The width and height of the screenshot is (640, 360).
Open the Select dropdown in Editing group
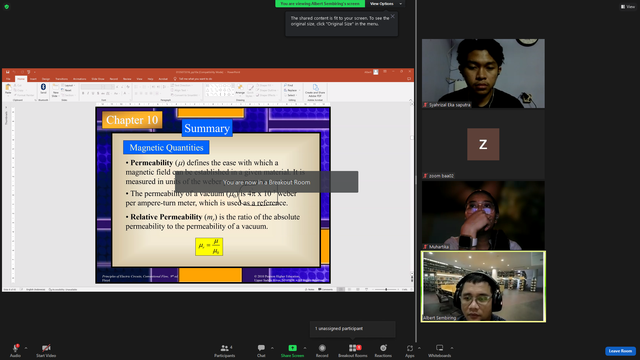point(290,95)
